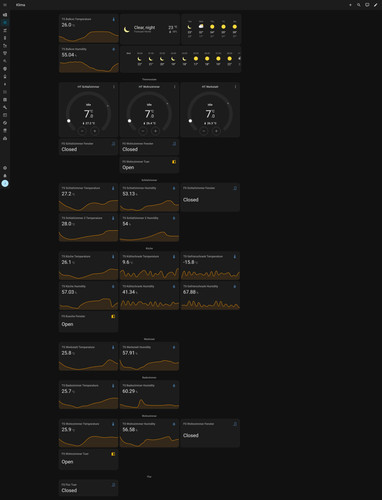Viewport: 382px width, 500px height.
Task: Click the 28.0 temperature value
Action: (x=66, y=224)
